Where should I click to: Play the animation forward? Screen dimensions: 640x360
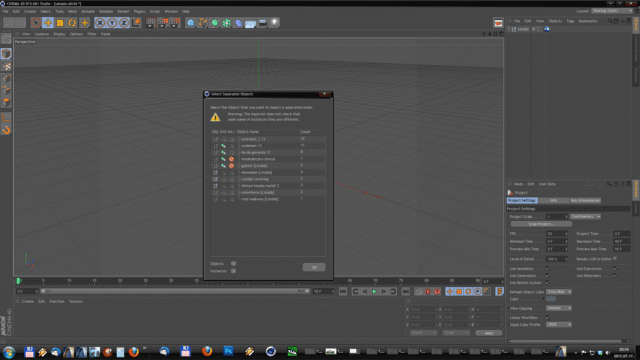374,291
